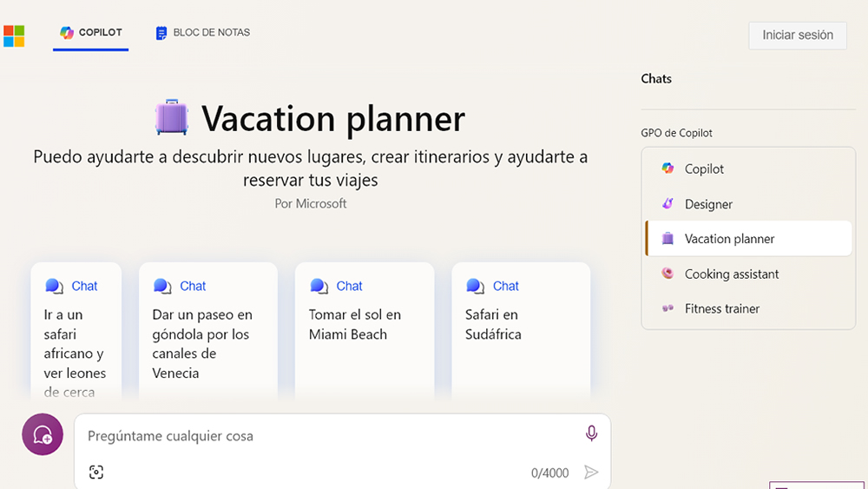Screen dimensions: 868x489
Task: Start a new topic with the purple chat button
Action: point(43,434)
